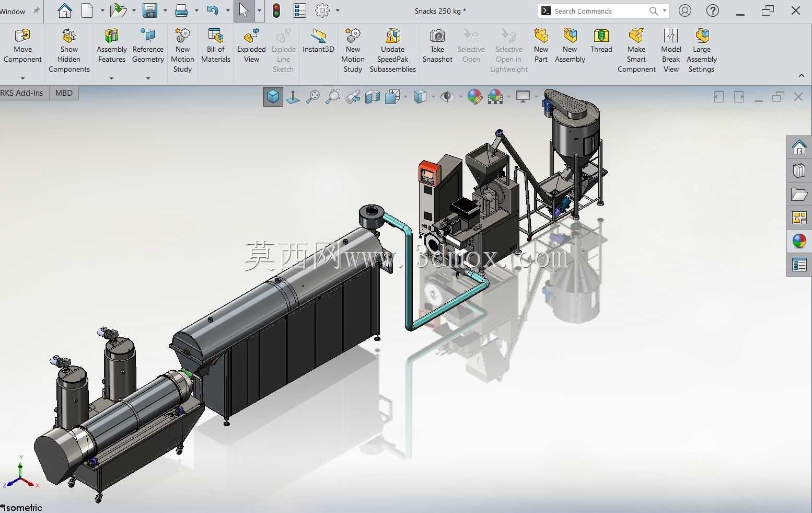Click Zoom to Fit in view toolbar
The width and height of the screenshot is (812, 513).
click(x=313, y=97)
